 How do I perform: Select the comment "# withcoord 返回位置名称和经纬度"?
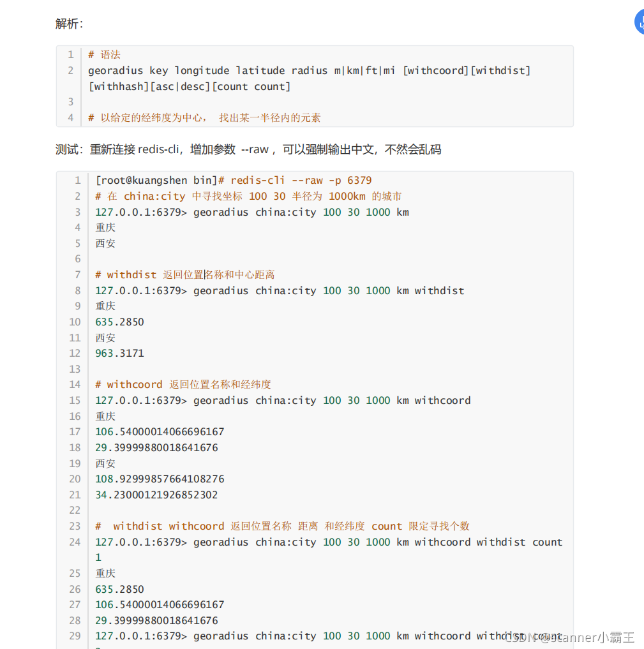(x=183, y=385)
